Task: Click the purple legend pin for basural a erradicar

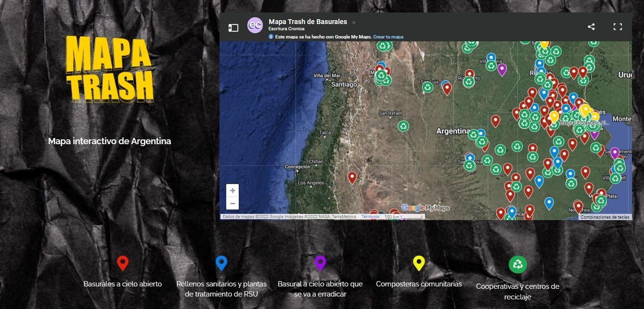Action: point(320,263)
